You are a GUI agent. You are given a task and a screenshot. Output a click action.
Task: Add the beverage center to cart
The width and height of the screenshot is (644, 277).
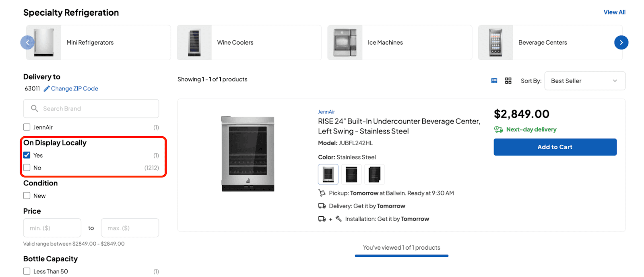555,147
